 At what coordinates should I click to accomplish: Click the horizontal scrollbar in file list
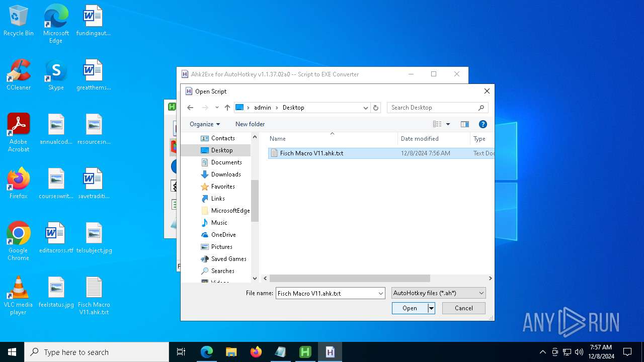coord(350,278)
